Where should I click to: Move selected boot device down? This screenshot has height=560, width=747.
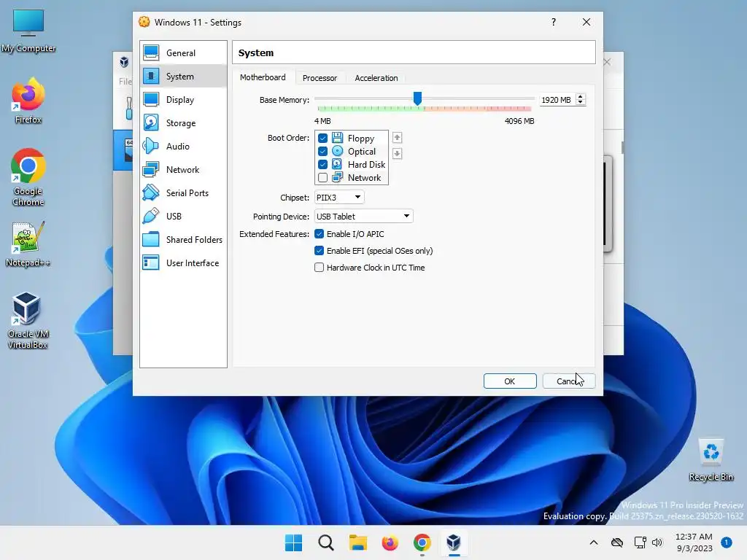tap(397, 153)
